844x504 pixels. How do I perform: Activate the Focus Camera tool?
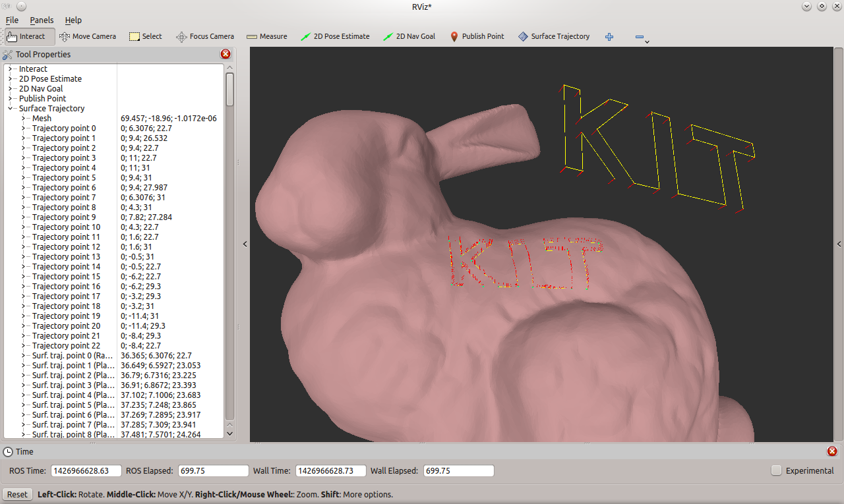tap(205, 36)
